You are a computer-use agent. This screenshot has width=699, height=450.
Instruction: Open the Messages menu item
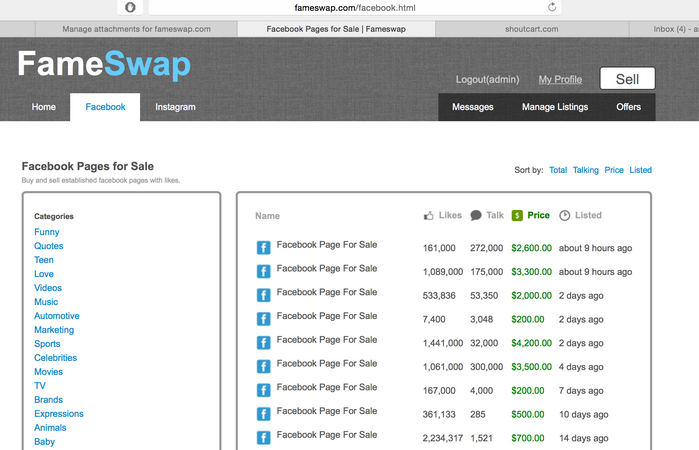[473, 107]
